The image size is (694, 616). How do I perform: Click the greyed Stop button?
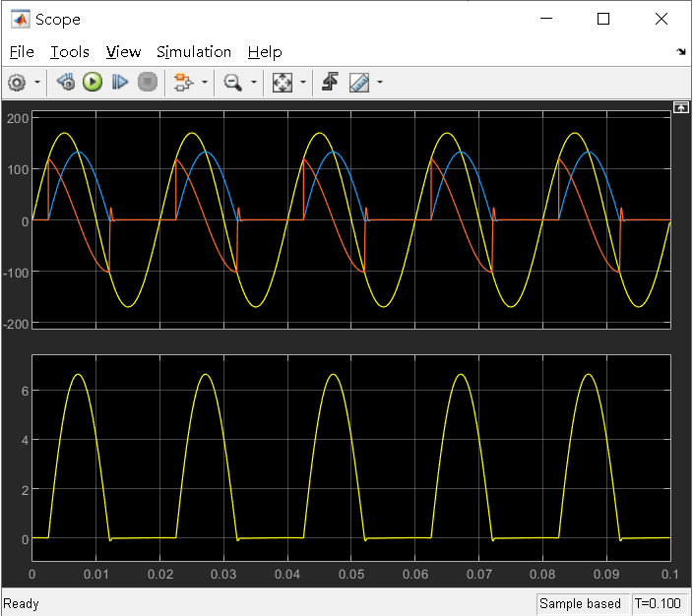pyautogui.click(x=148, y=83)
